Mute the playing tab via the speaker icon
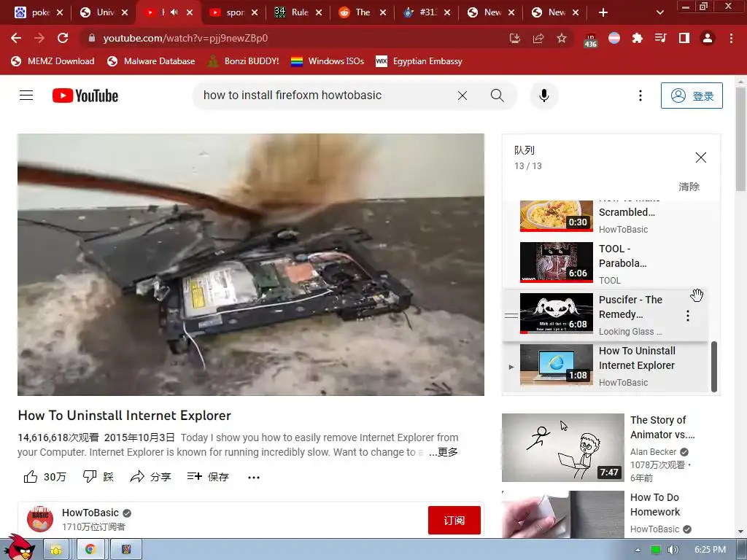 coord(174,12)
